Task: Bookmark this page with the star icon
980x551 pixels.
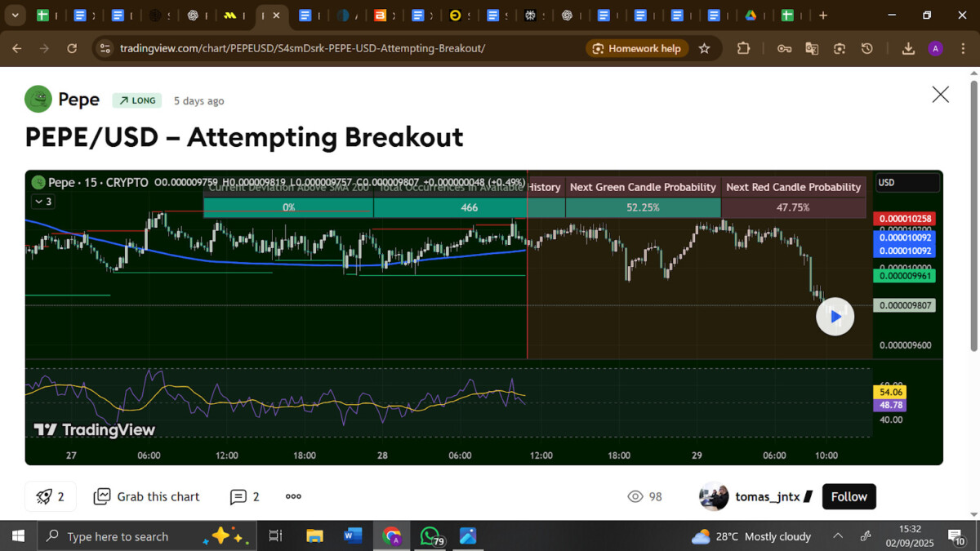Action: tap(704, 48)
